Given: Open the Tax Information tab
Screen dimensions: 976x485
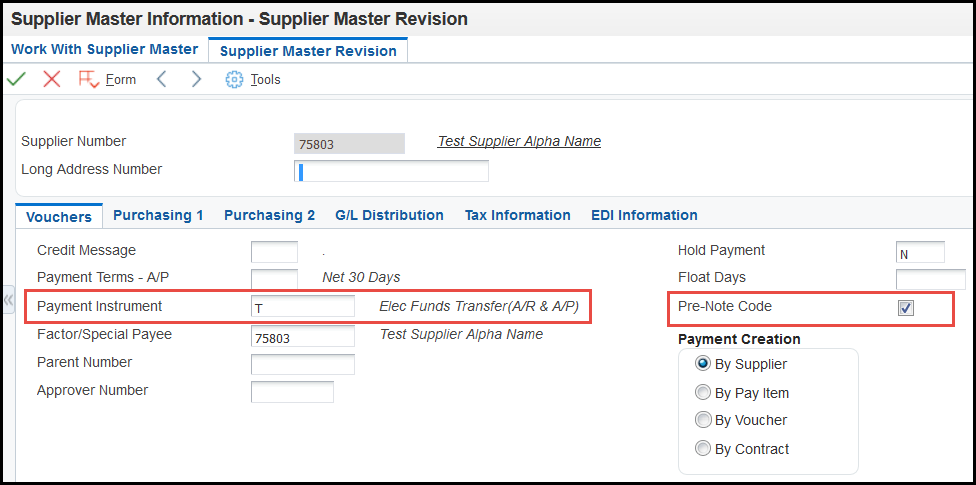Looking at the screenshot, I should (517, 215).
